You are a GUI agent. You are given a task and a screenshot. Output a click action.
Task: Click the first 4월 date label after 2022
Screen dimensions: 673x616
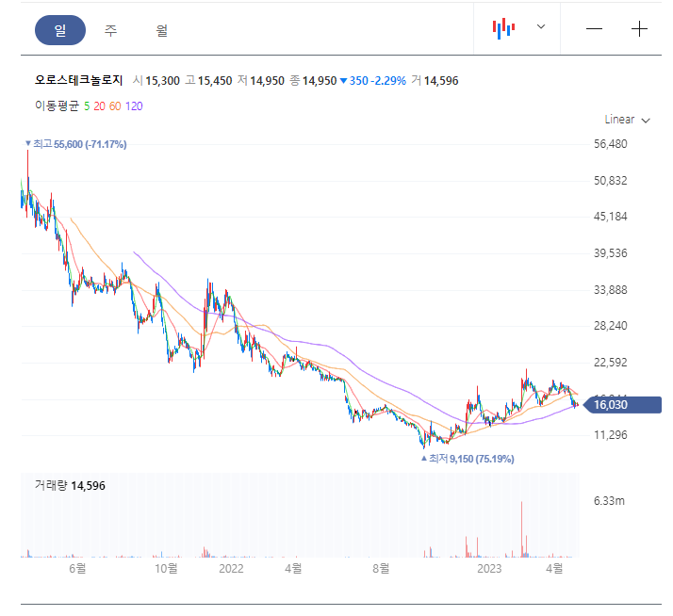pos(293,568)
